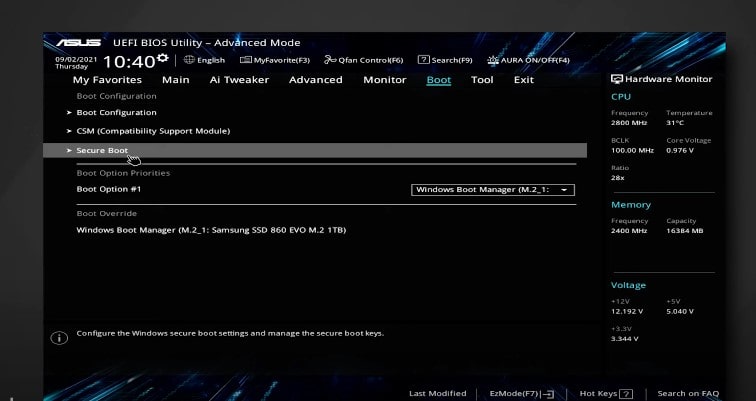Click the info icon beside the help text
The image size is (756, 401).
59,338
